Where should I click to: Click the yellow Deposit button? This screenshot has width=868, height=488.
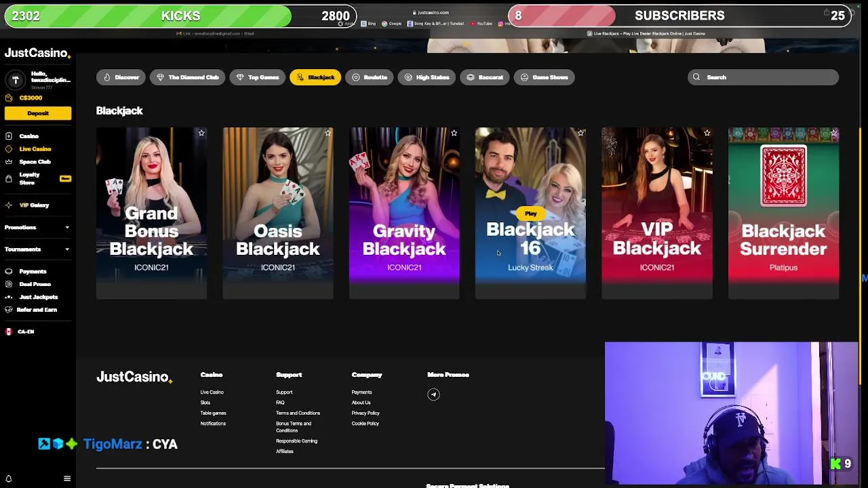pos(38,113)
